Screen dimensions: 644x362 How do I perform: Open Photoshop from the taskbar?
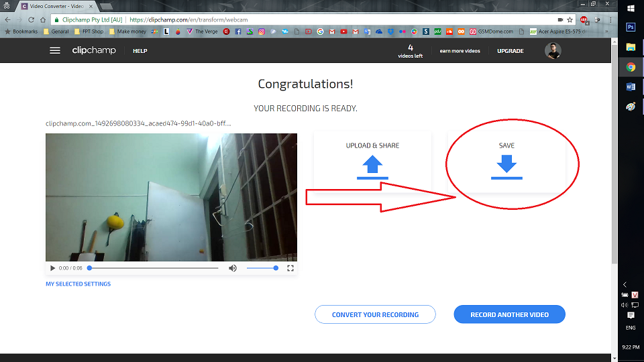631,27
